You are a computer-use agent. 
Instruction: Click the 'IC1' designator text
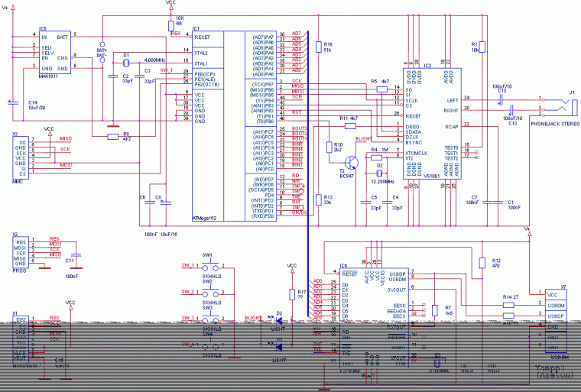[196, 28]
